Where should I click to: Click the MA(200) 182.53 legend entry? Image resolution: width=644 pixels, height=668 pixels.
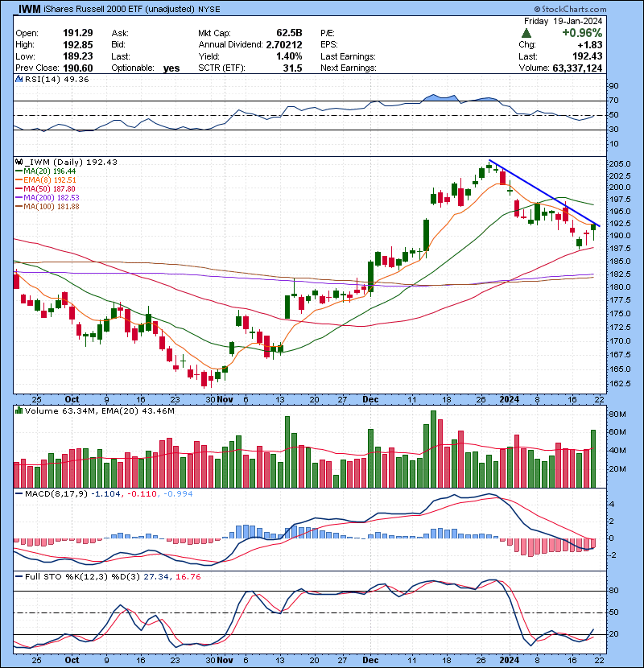coord(47,198)
